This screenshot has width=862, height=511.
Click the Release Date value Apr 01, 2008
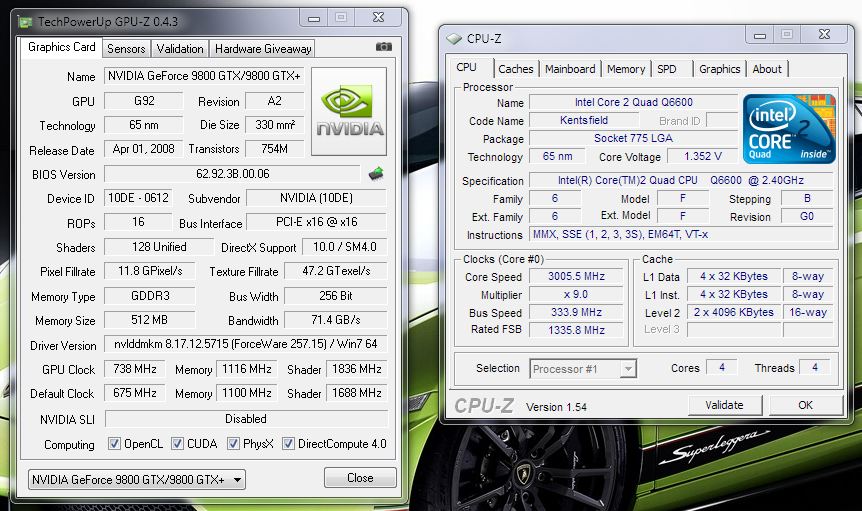143,149
